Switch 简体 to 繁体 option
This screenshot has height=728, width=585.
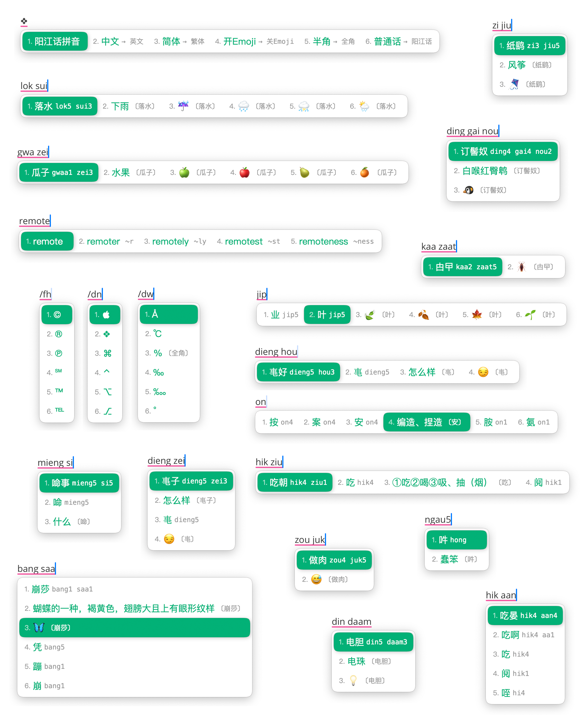(179, 41)
